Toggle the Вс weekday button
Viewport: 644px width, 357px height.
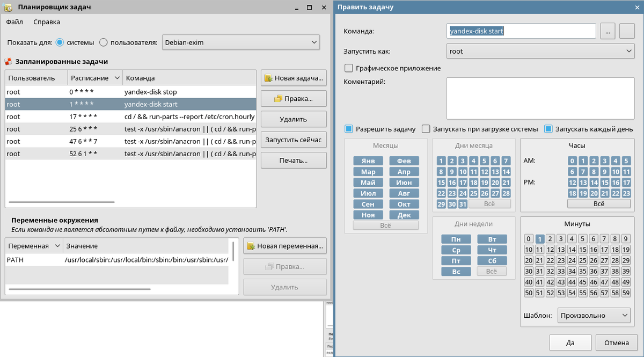pyautogui.click(x=456, y=272)
